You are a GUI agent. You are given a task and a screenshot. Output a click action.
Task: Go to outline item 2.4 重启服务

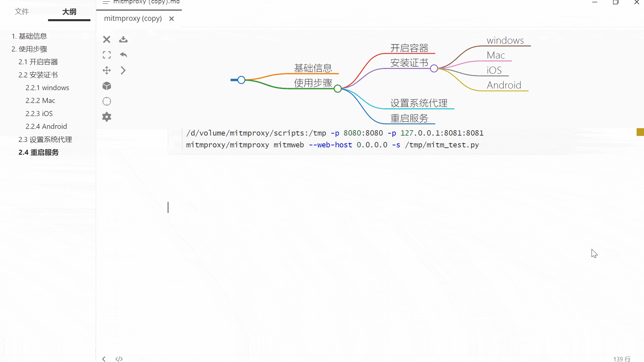38,152
